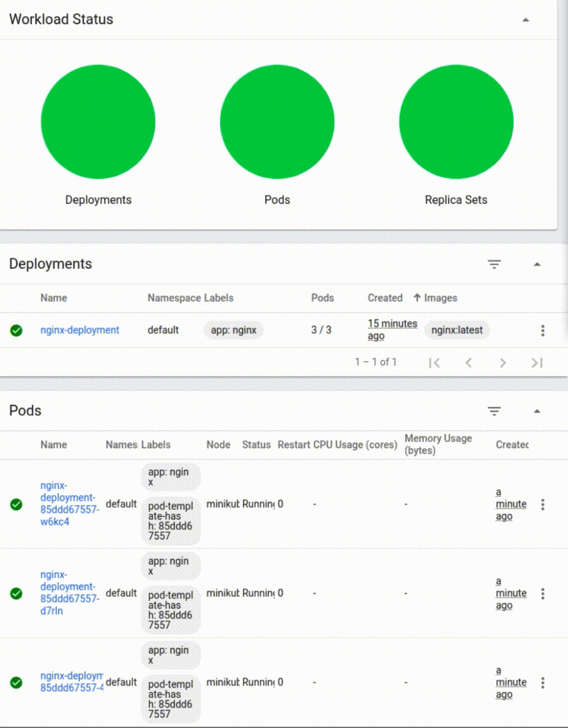
Task: Click nginx-deployment green status icon
Action: point(16,331)
